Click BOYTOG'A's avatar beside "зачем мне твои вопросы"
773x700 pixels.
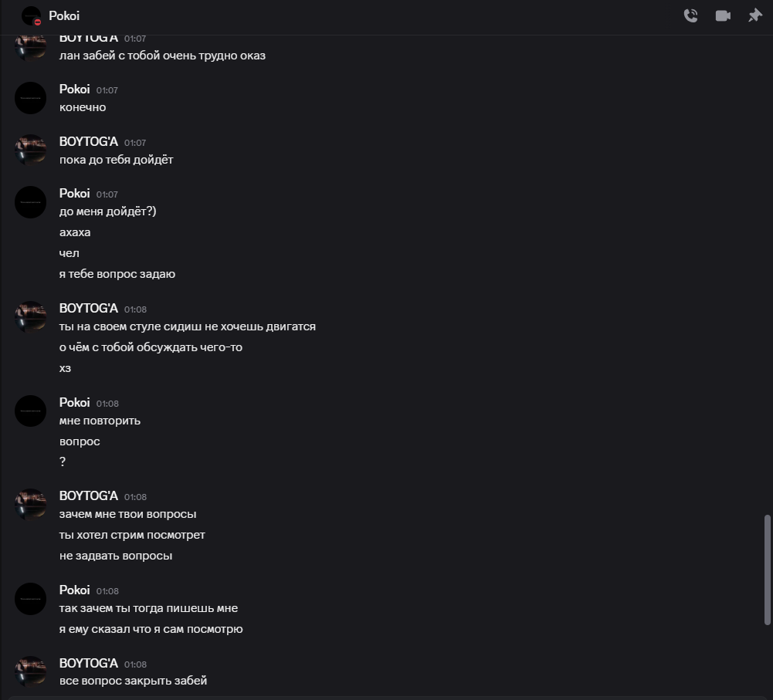click(x=31, y=505)
